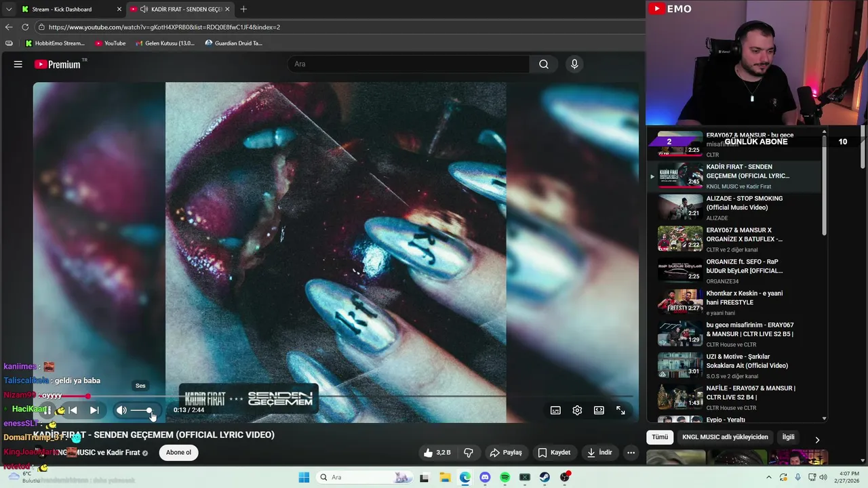The image size is (868, 488).
Task: Open the HobbitEmo Stream bookmark
Action: (x=55, y=43)
